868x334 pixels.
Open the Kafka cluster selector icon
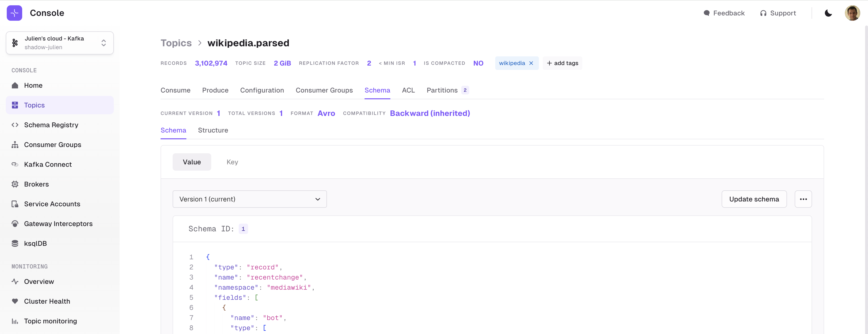coord(15,43)
